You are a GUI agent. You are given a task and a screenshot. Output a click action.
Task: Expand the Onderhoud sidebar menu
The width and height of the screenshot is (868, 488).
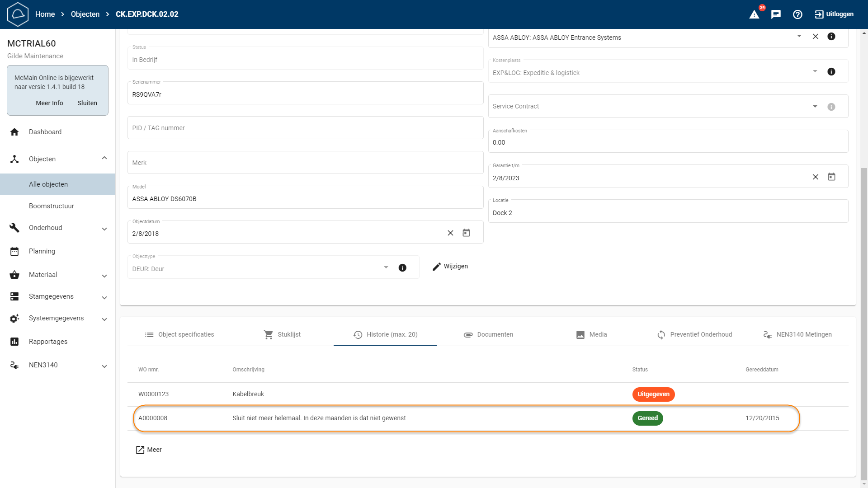(x=104, y=229)
